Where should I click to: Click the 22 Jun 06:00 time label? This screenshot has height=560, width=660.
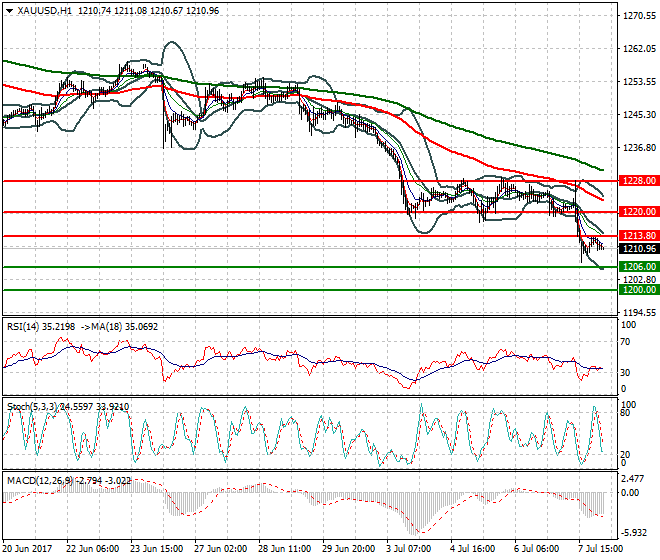[93, 549]
